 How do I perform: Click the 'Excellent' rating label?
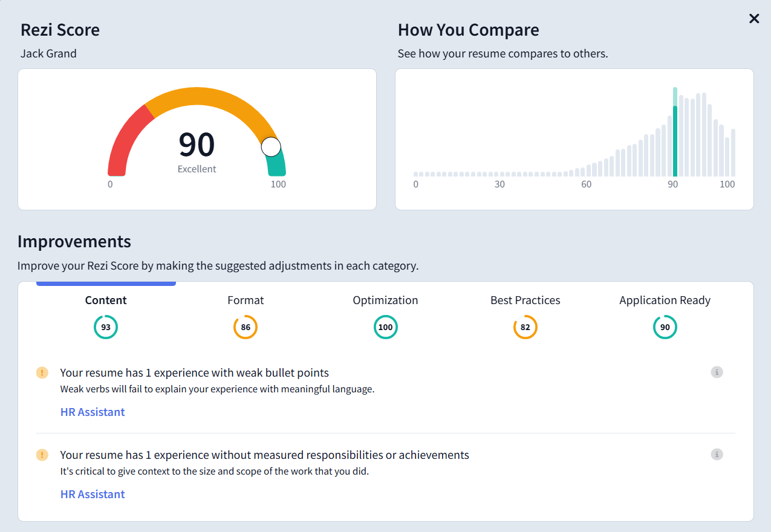[x=197, y=169]
